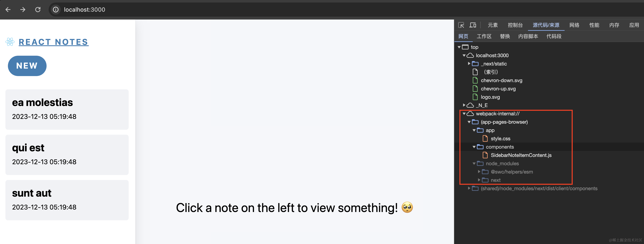The height and width of the screenshot is (244, 644).
Task: Click the browser forward arrow
Action: point(23,10)
